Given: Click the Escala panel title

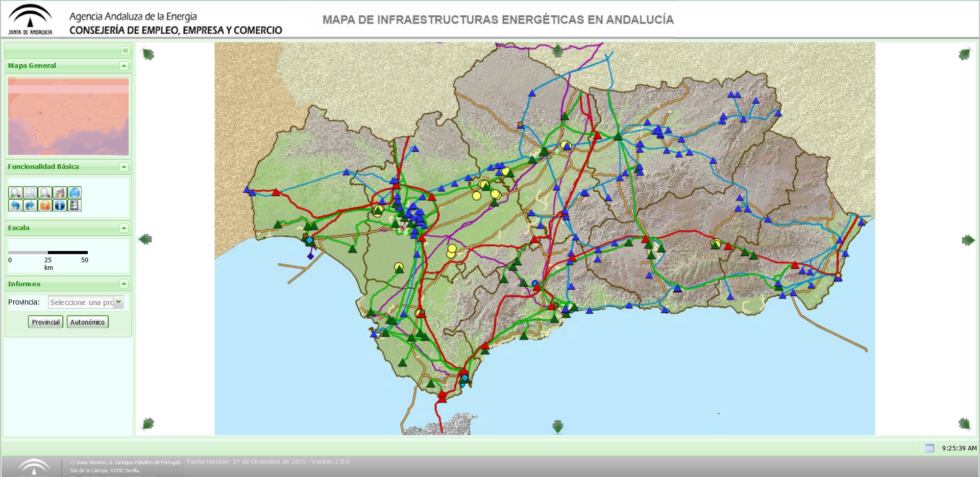Looking at the screenshot, I should (19, 228).
